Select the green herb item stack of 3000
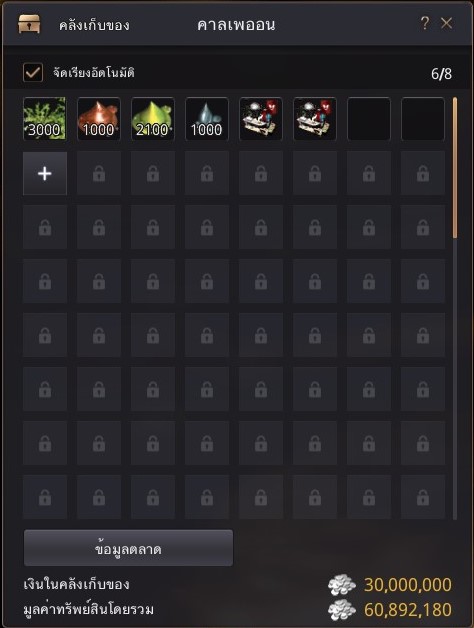Screen dimensions: 474x628 click(44, 119)
